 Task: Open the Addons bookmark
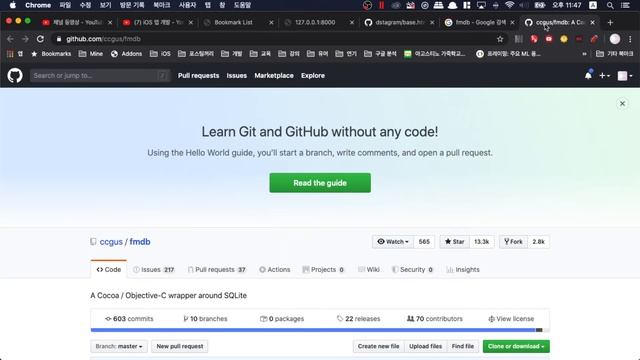pos(127,53)
